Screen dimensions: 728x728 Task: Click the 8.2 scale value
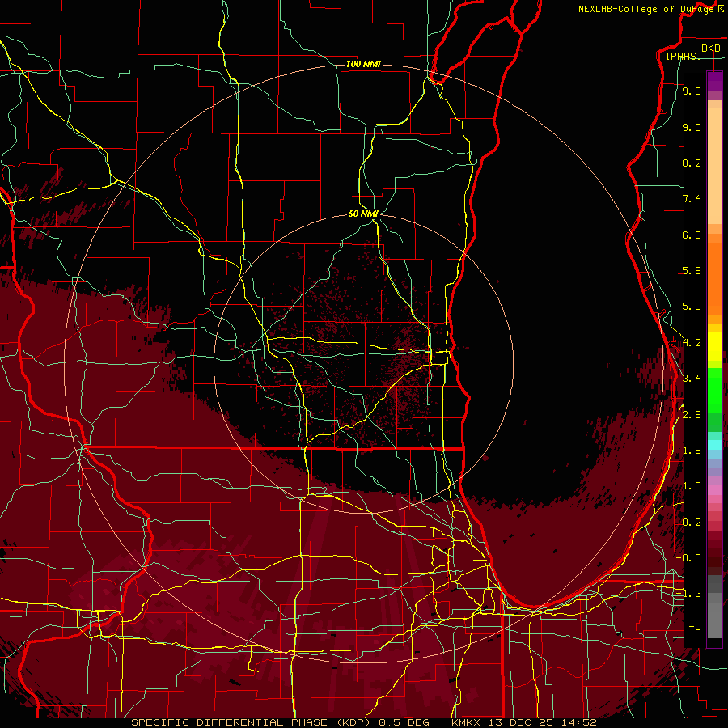[x=692, y=163]
